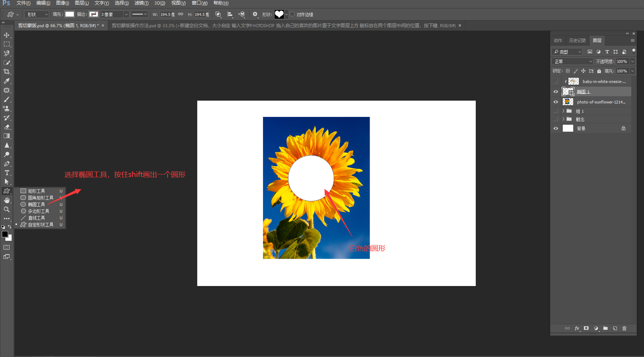Hide the 背景 layer visibility eye
The height and width of the screenshot is (357, 644).
tap(556, 129)
